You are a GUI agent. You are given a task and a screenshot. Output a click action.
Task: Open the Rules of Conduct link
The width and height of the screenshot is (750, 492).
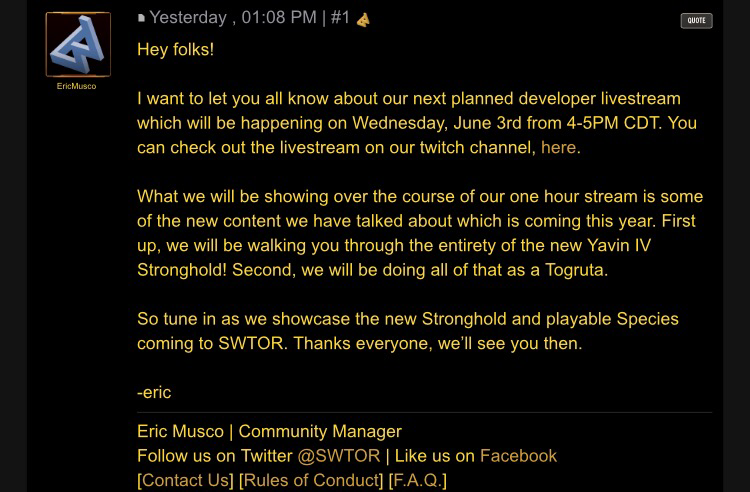pyautogui.click(x=312, y=481)
